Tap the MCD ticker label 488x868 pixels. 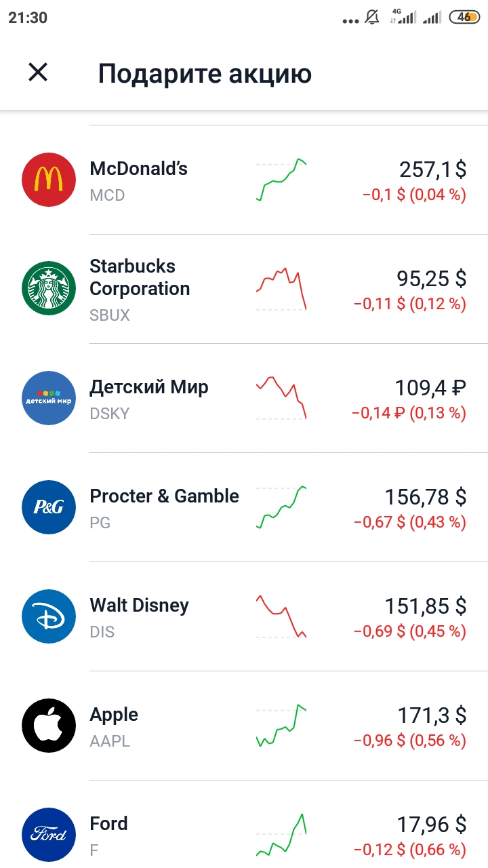[108, 195]
